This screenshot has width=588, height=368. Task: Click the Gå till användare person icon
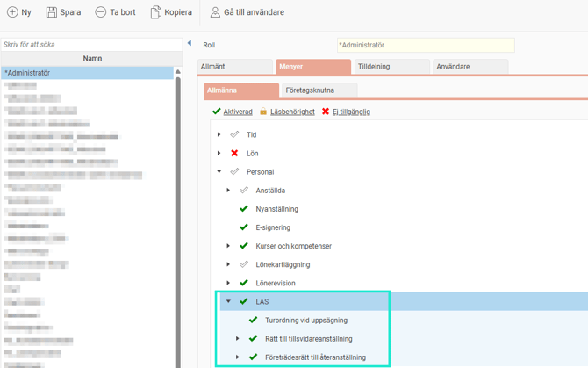tap(215, 12)
